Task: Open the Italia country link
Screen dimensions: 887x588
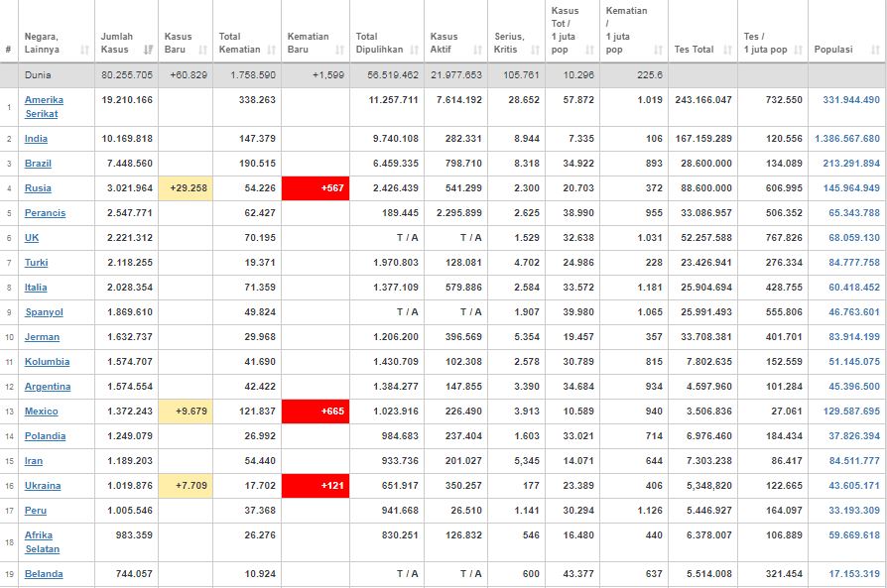Action: click(x=36, y=288)
